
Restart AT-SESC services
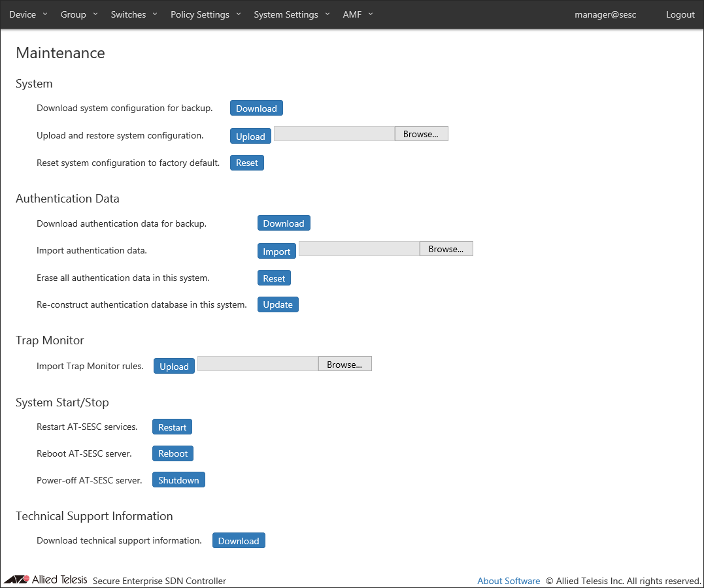172,427
